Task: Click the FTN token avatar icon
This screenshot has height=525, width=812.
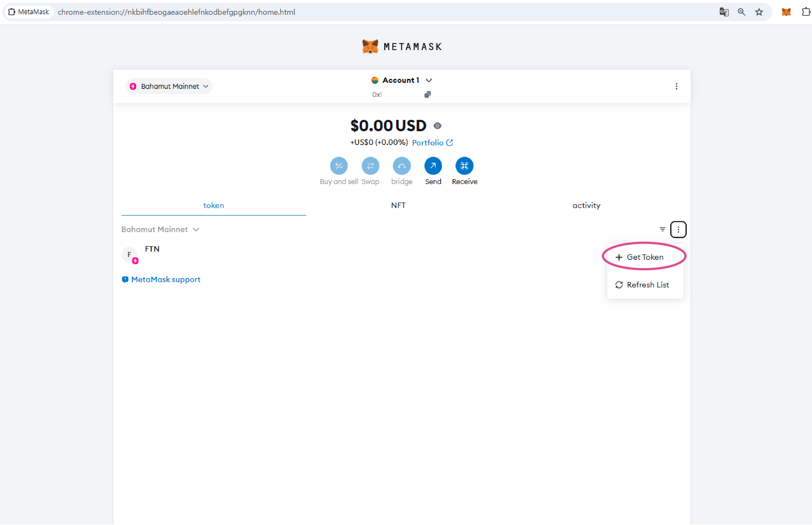Action: (130, 255)
